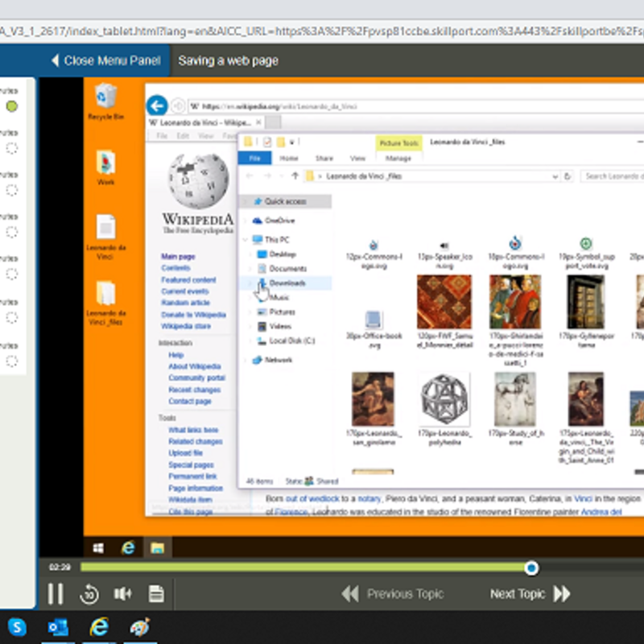Close Menu Panel

pyautogui.click(x=105, y=61)
